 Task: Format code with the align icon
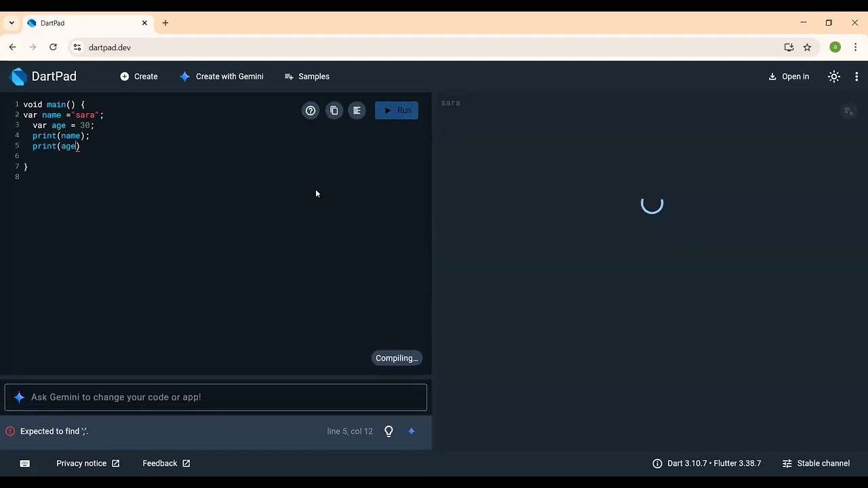tap(357, 110)
